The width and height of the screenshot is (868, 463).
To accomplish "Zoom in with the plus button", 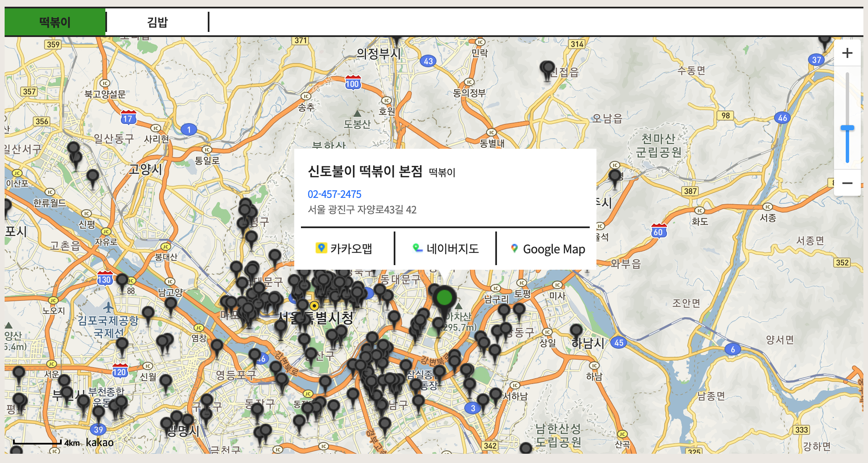I will 847,53.
